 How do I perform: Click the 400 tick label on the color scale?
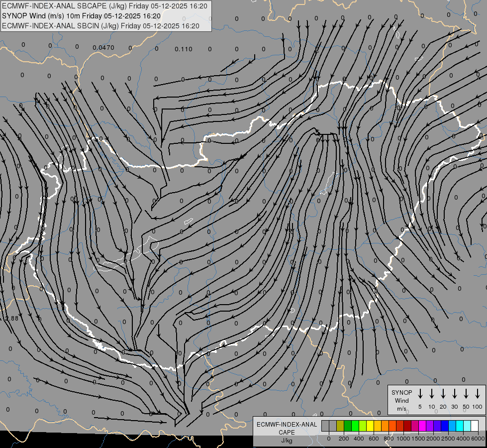359,439
